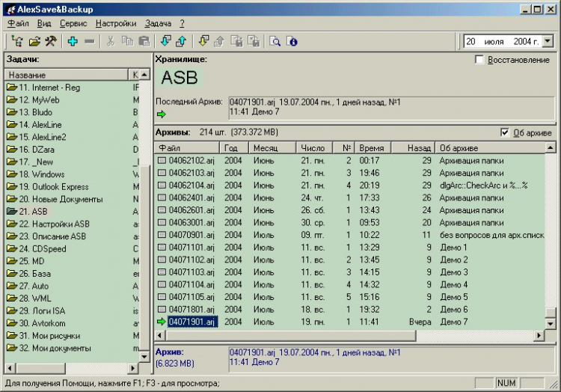Select task 19. Outlook Express
561x392 pixels.
pyautogui.click(x=54, y=187)
